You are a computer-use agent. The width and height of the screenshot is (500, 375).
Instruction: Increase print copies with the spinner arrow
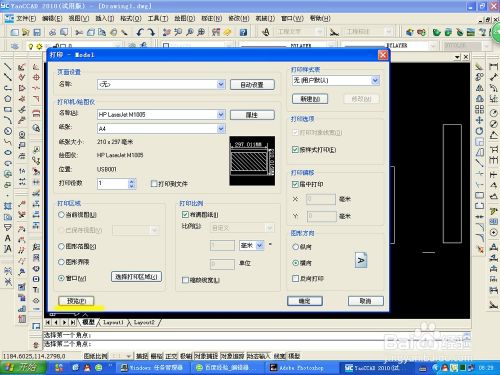pos(132,181)
